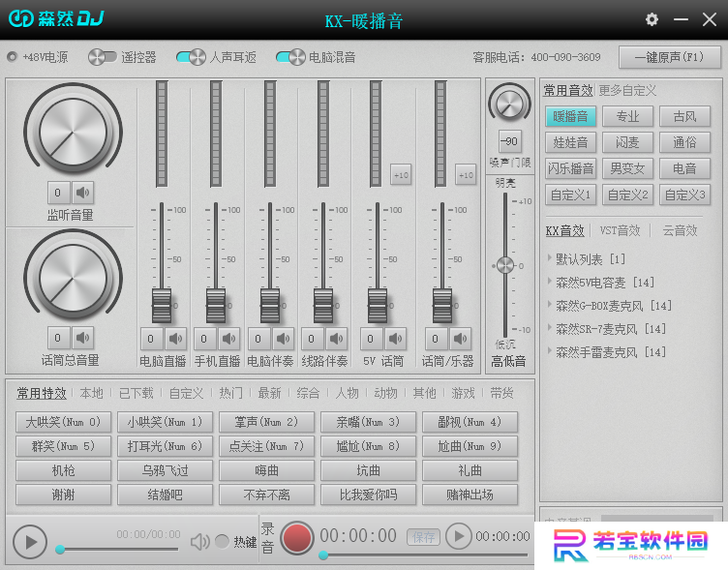Image resolution: width=728 pixels, height=570 pixels.
Task: Expand 森然5V电容麦 [14] list
Action: [550, 281]
